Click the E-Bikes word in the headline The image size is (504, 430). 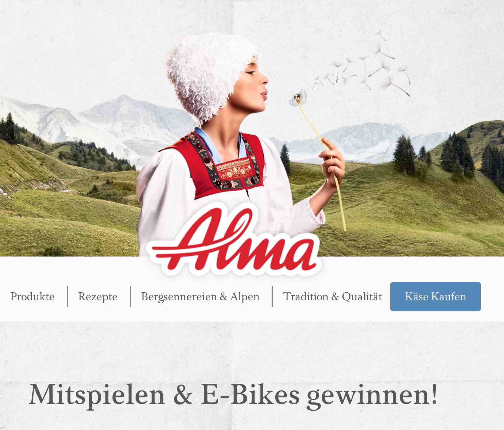(x=250, y=394)
